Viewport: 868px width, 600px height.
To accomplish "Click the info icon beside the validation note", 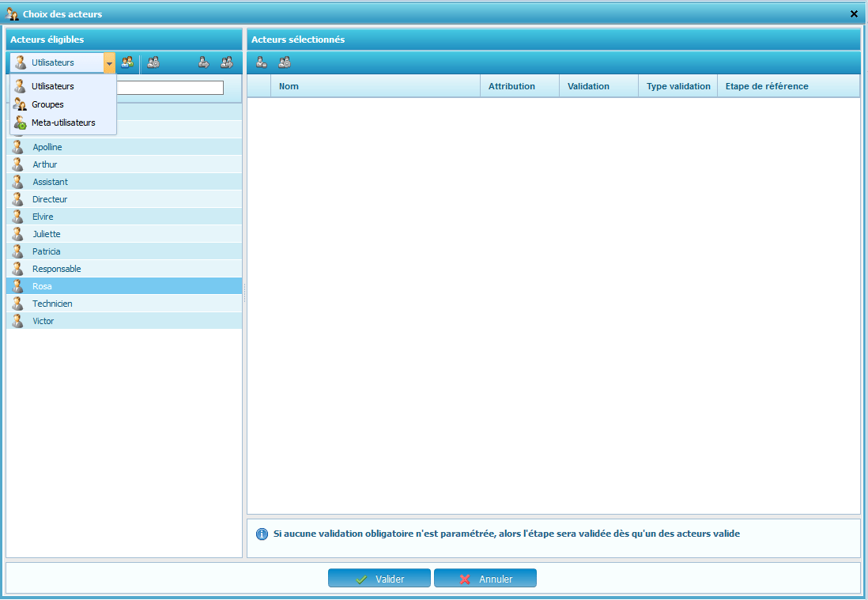I will (262, 534).
